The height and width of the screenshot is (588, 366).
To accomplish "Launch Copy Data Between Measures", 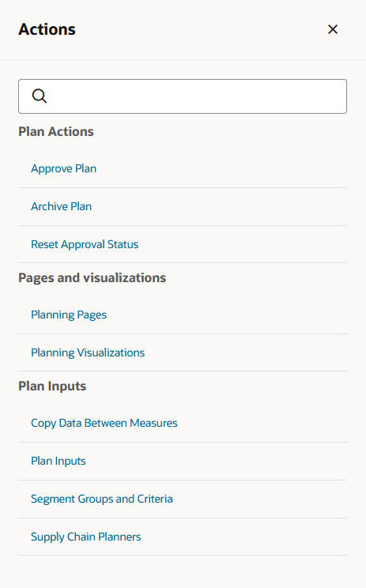I will tap(104, 424).
